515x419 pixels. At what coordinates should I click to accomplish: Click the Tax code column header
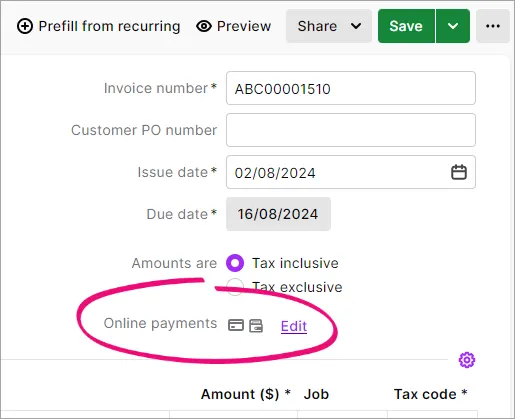click(430, 394)
